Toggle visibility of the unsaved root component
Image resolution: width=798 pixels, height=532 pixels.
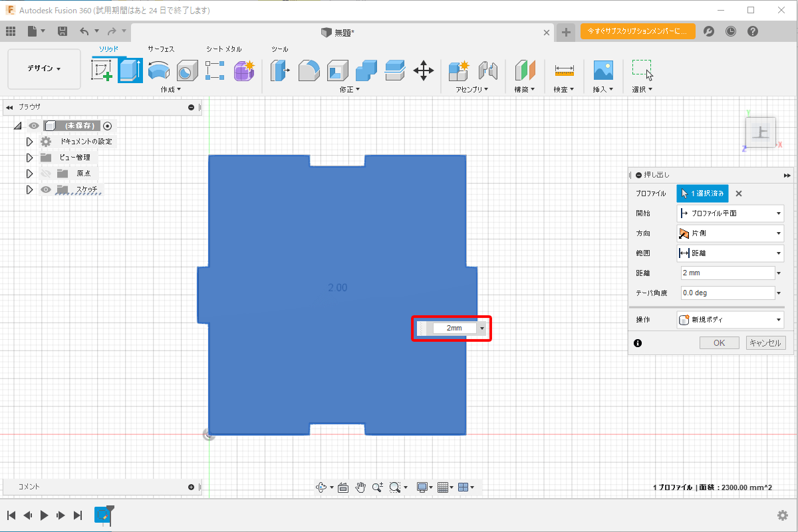click(x=34, y=126)
